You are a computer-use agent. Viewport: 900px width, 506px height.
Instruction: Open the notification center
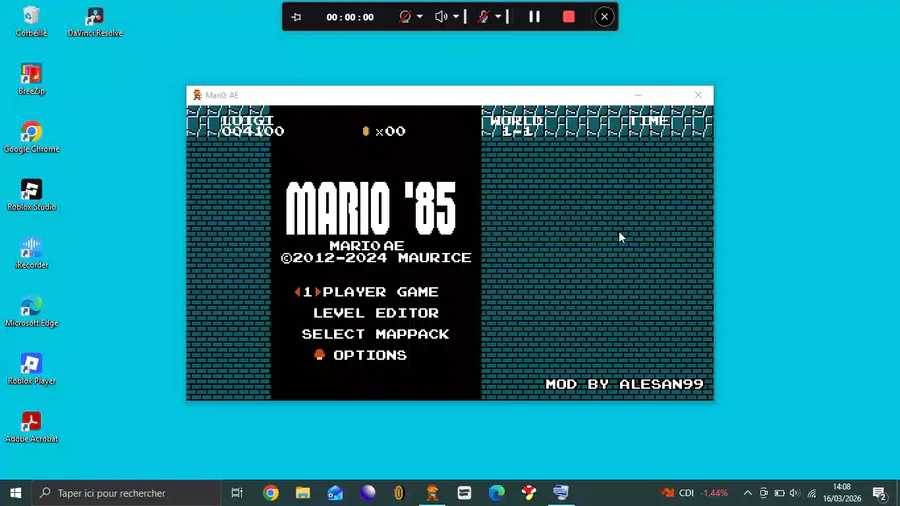[880, 493]
